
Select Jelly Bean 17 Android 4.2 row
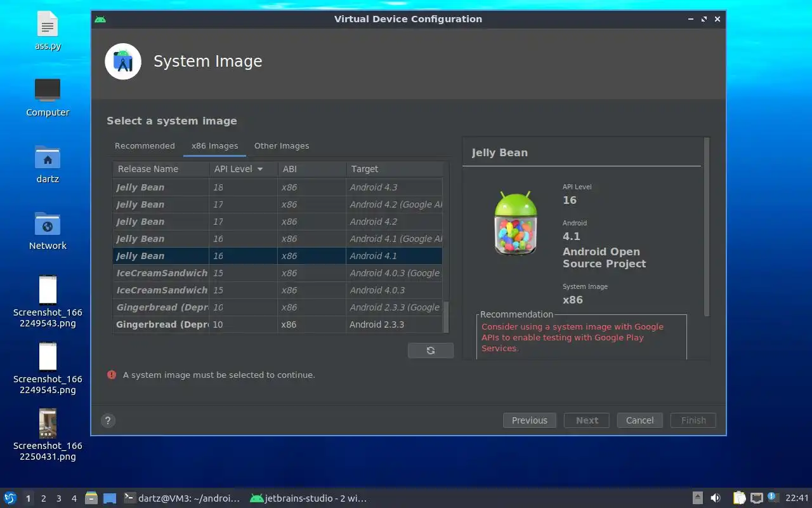[x=278, y=222]
